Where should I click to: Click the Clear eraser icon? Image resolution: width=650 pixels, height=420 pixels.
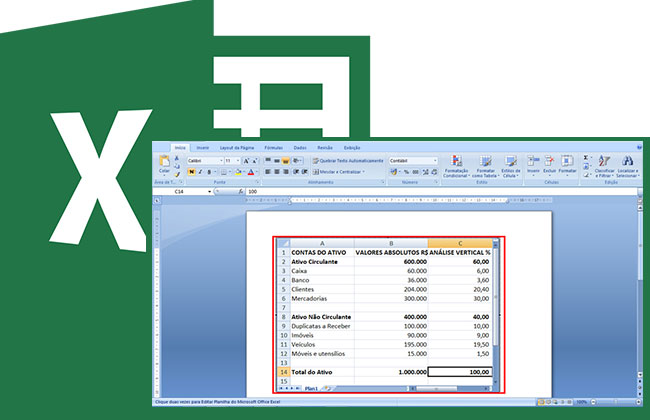point(586,175)
